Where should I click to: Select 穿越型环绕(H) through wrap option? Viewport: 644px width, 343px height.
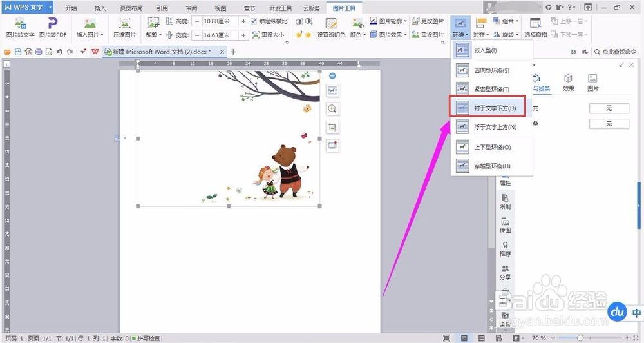click(x=491, y=166)
